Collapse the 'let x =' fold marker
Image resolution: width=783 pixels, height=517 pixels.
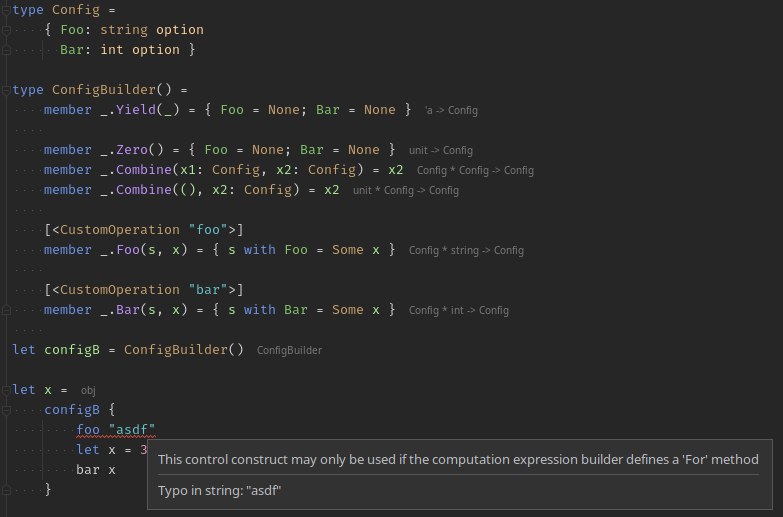6,390
